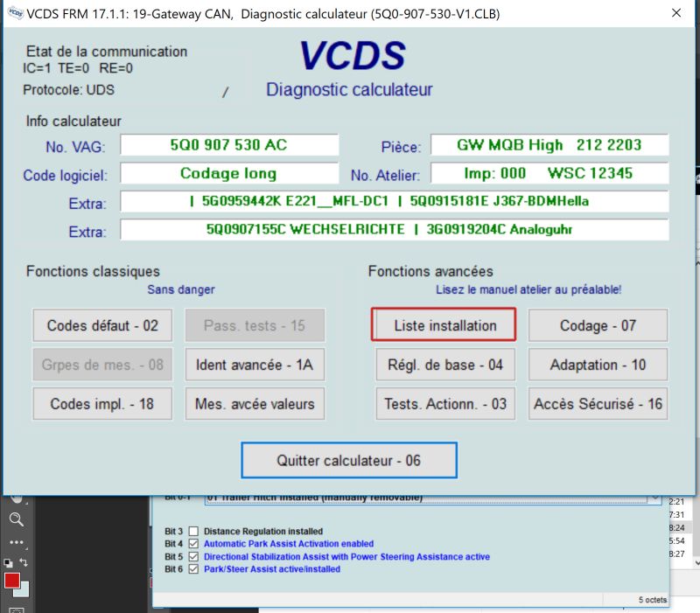Click the 5:54 entry in background list
Screen dimensions: 700x613
(676, 540)
